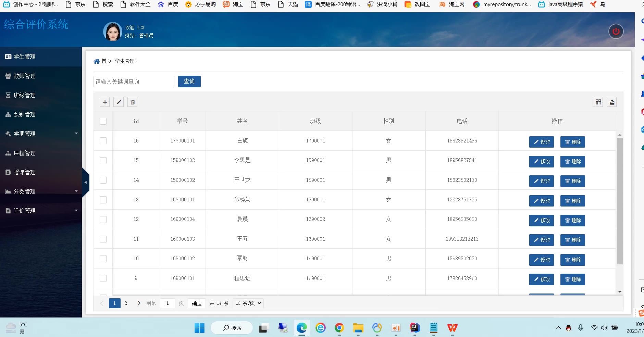Viewport: 644px width, 337px height.
Task: Click the home icon in breadcrumb
Action: tap(97, 61)
